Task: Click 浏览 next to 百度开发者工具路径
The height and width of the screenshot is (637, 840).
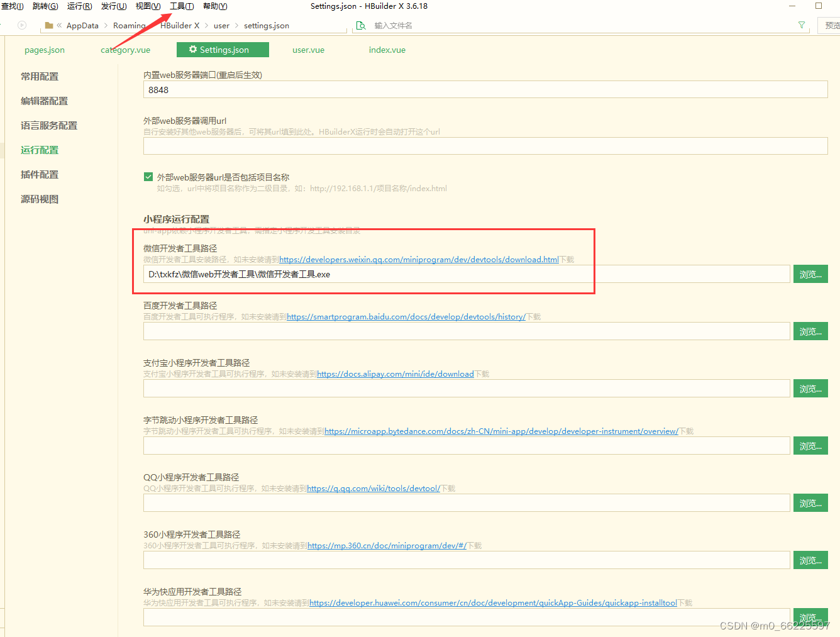Action: click(810, 331)
